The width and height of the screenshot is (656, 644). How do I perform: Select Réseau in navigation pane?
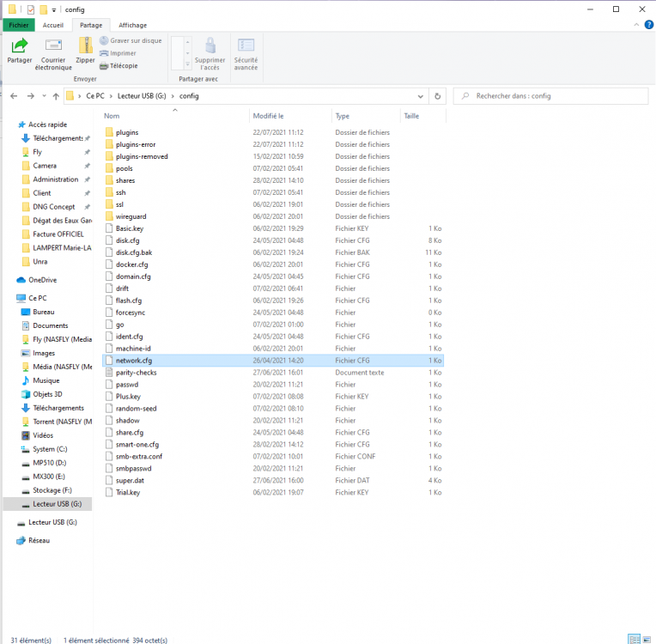pyautogui.click(x=39, y=540)
